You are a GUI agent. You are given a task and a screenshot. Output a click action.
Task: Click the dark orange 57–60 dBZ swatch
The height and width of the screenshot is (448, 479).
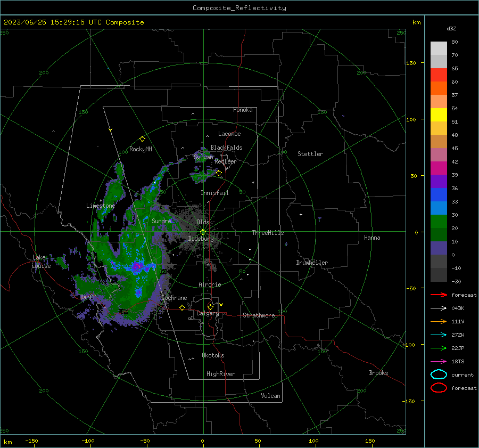coord(439,88)
